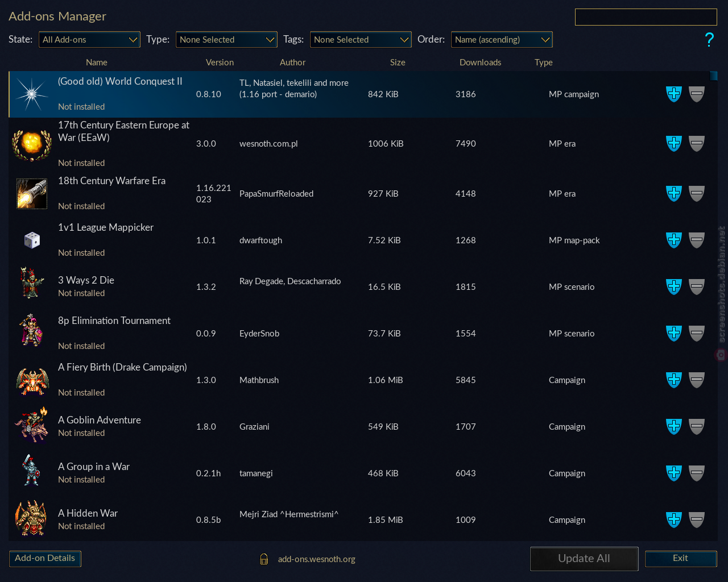The height and width of the screenshot is (582, 728).
Task: Click version 0.2.1h cell
Action: pos(208,473)
